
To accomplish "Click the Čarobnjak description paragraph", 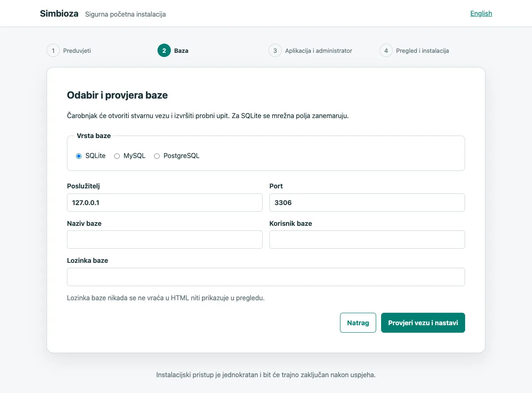I will [x=208, y=116].
